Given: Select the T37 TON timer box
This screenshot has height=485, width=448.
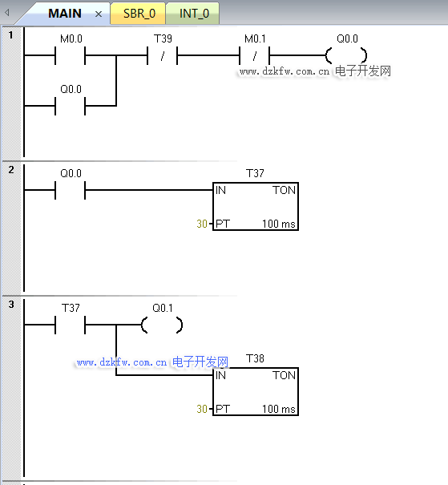Looking at the screenshot, I should click(256, 206).
